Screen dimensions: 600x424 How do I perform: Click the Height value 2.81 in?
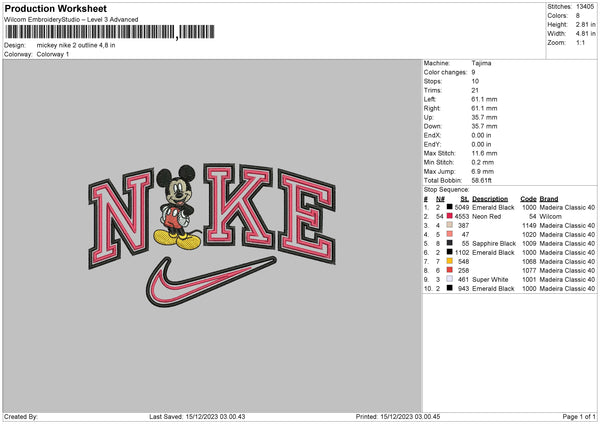[585, 24]
